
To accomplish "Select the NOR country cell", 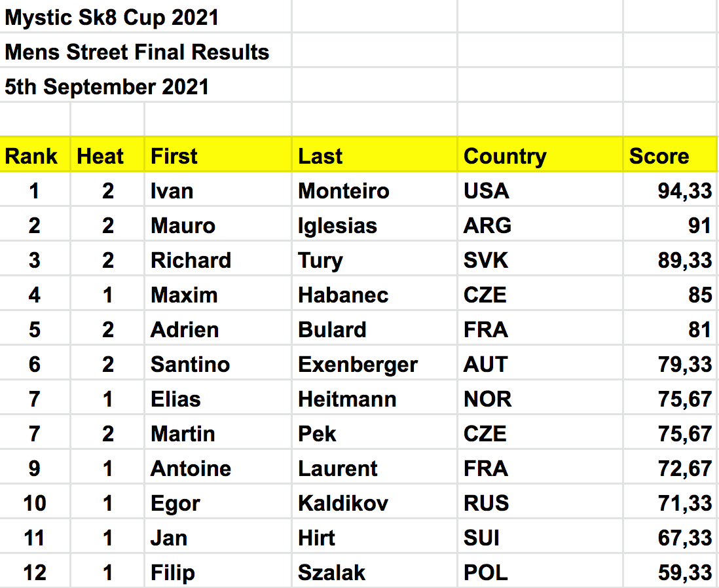I will tap(487, 399).
